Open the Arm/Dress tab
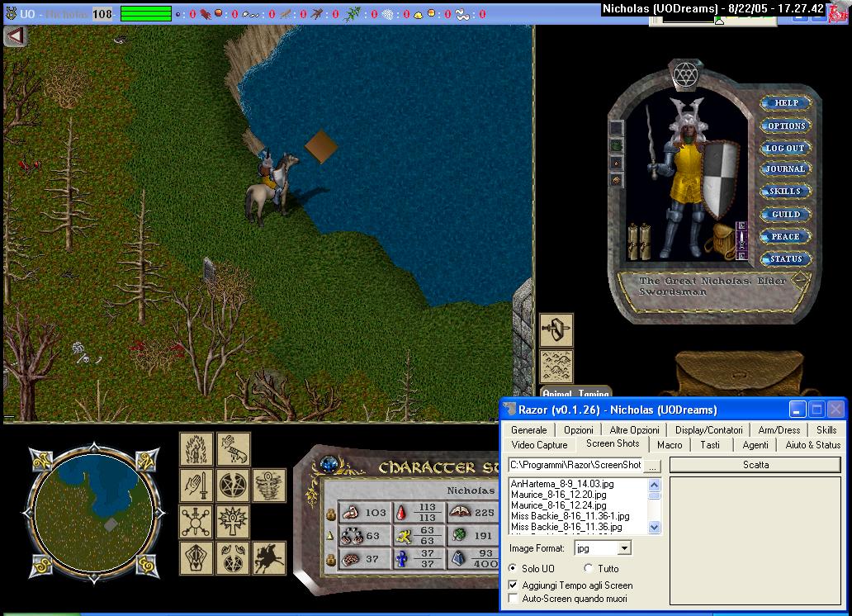The image size is (852, 616). 779,430
